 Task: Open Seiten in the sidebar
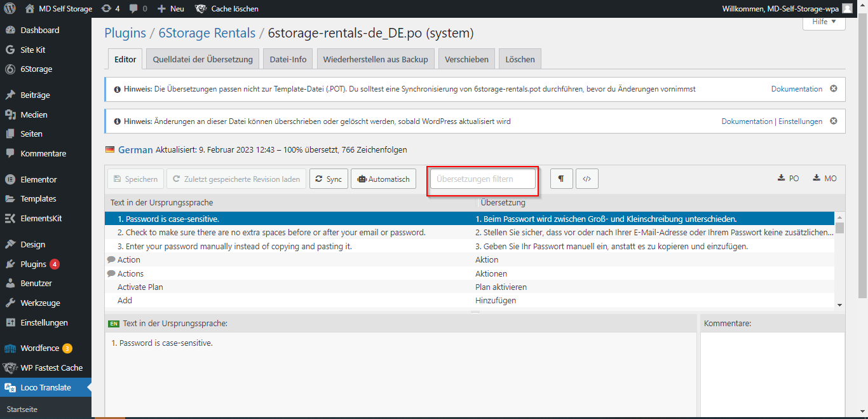46,134
